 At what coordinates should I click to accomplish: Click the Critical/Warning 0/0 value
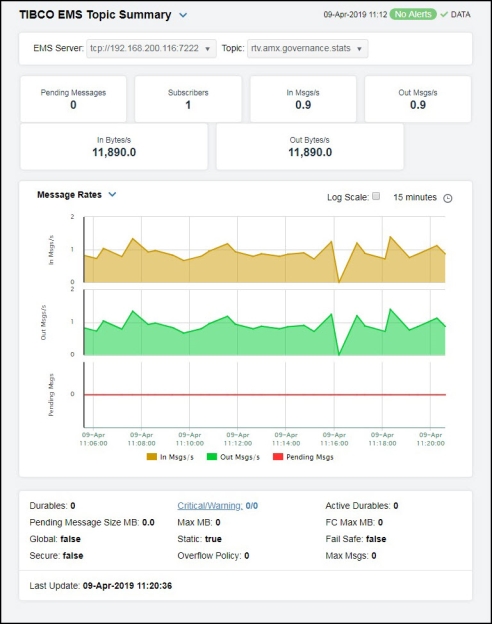pyautogui.click(x=252, y=506)
